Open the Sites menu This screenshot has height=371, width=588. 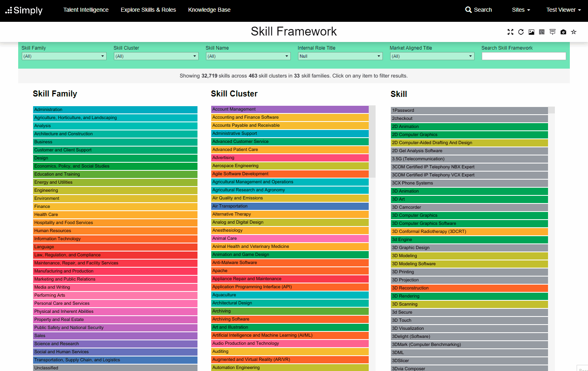pyautogui.click(x=521, y=10)
